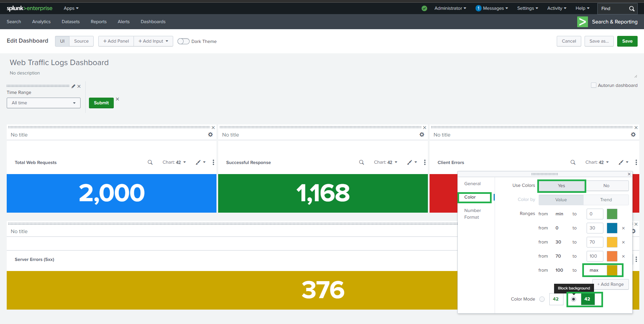The height and width of the screenshot is (324, 644).
Task: Open the Dashboards nav tab
Action: pyautogui.click(x=153, y=22)
